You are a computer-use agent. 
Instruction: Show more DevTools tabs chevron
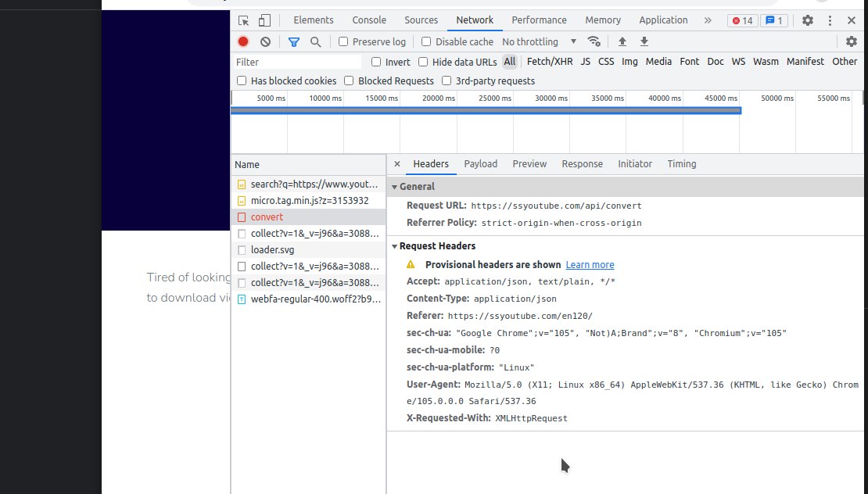[708, 20]
